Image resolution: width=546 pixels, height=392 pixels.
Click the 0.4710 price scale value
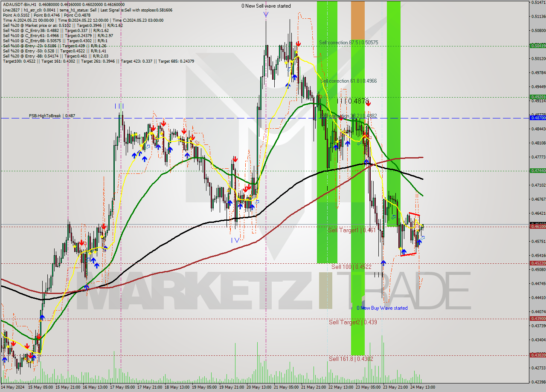(x=538, y=185)
